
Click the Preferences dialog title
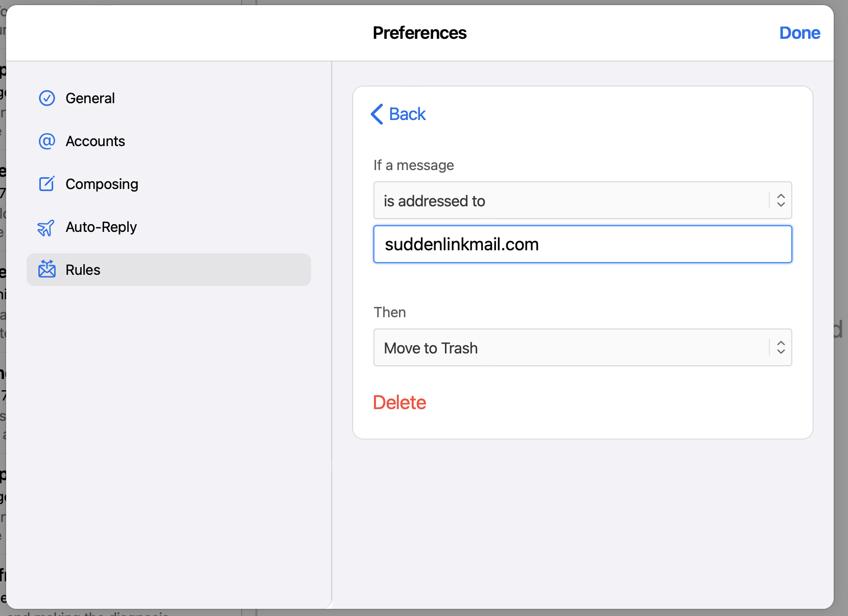[x=419, y=33]
